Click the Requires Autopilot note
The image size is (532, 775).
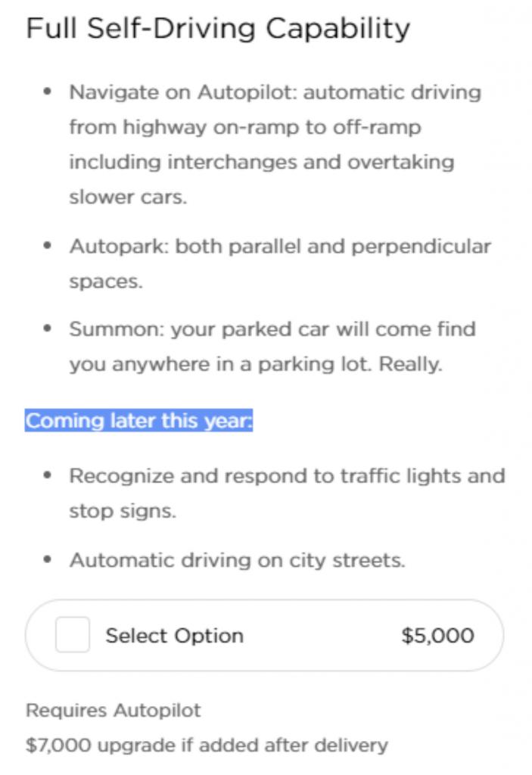click(x=114, y=710)
